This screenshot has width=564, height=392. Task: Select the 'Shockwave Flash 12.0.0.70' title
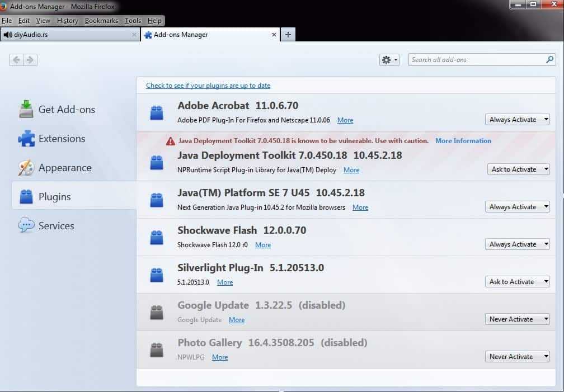pos(242,230)
